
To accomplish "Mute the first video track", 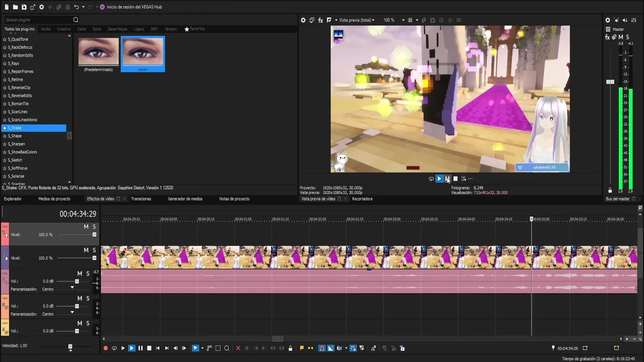I will pos(86,227).
